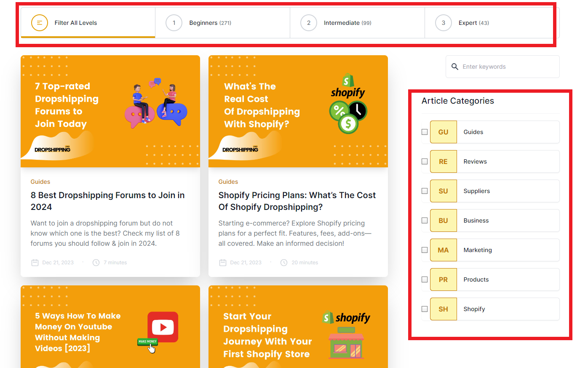Click the SU category badge

(444, 191)
